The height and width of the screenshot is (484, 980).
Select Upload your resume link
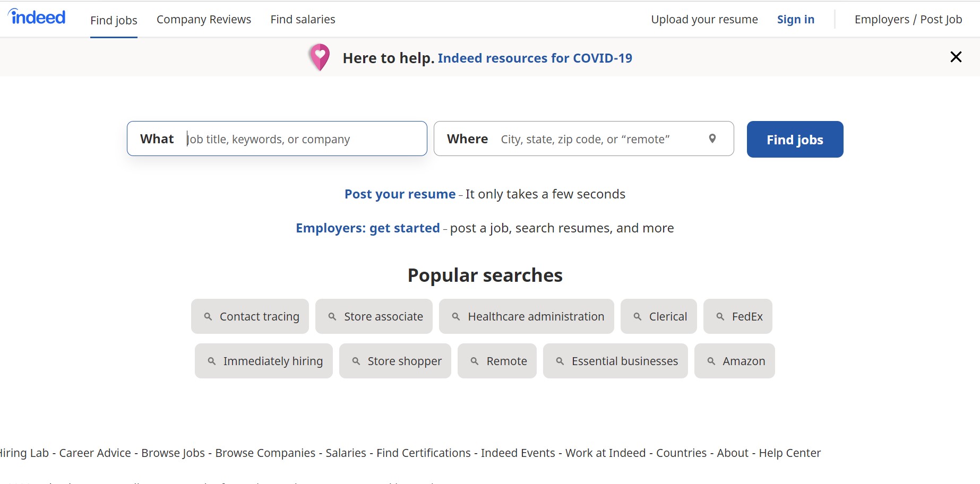704,20
